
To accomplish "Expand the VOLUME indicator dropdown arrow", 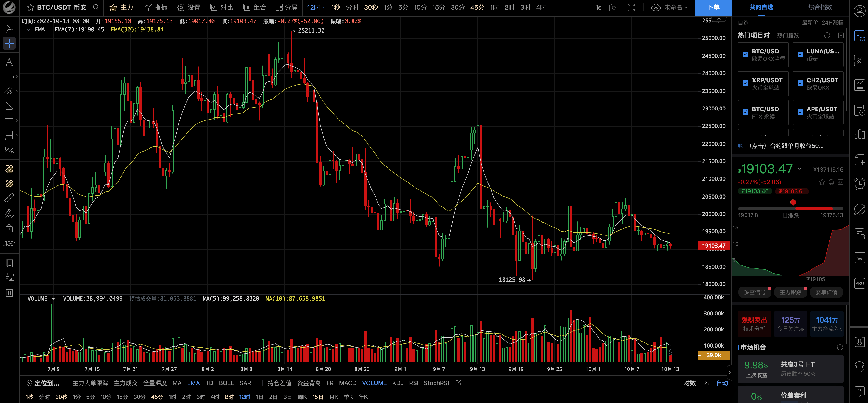I will click(x=53, y=299).
